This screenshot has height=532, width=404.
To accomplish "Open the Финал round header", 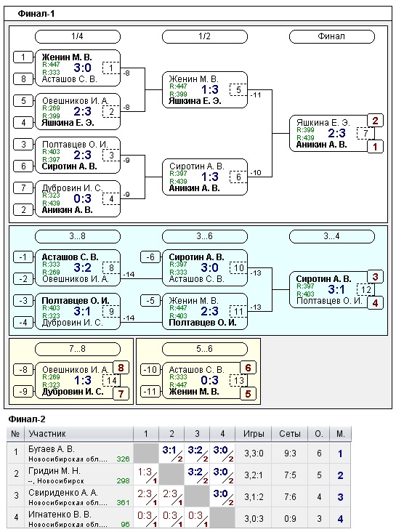I will [x=332, y=36].
